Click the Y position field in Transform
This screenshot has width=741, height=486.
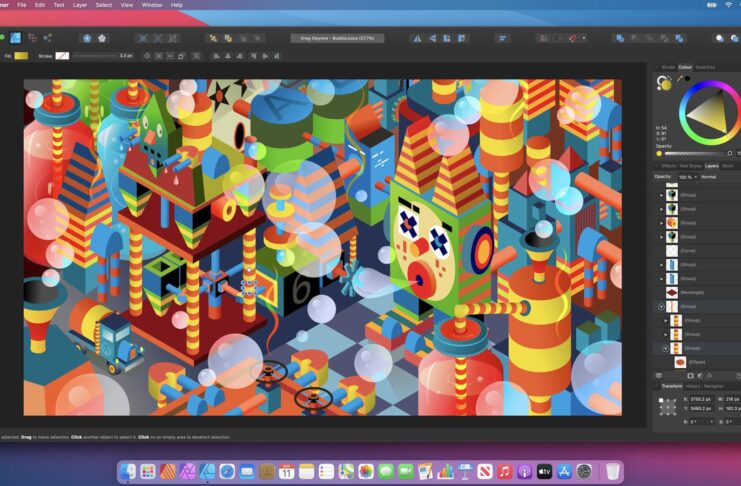(x=701, y=408)
